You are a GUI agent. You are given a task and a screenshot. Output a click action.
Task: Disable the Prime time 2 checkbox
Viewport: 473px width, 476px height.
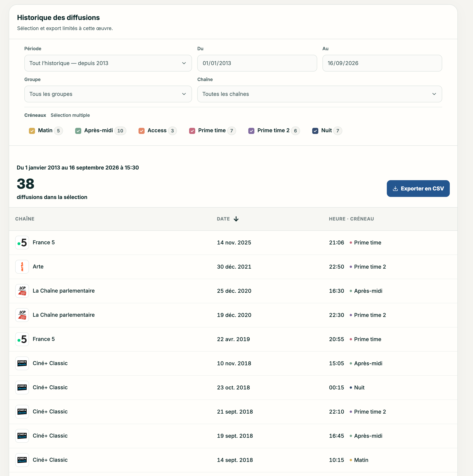[x=251, y=131]
